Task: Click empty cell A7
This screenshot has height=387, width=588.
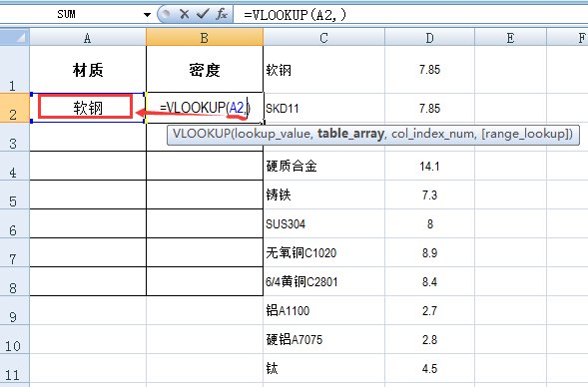Action: pos(88,252)
